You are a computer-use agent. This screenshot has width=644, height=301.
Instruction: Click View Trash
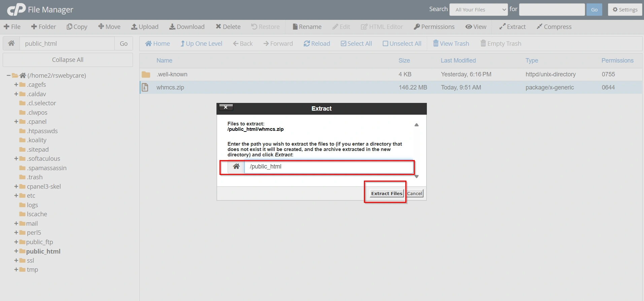pyautogui.click(x=451, y=43)
